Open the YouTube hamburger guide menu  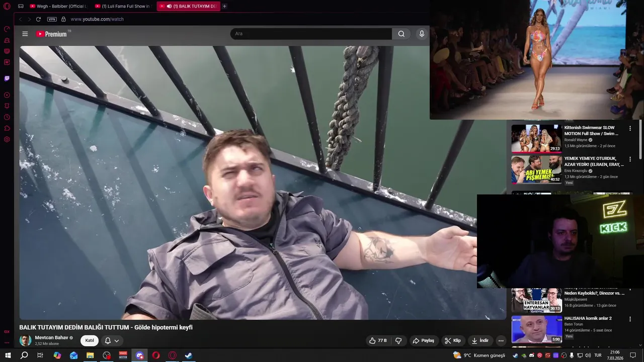click(x=25, y=34)
